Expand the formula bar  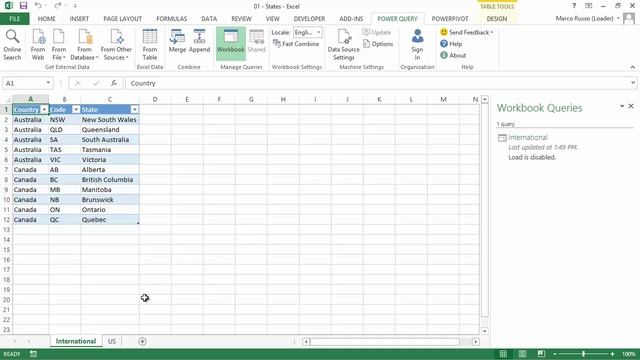pos(633,83)
